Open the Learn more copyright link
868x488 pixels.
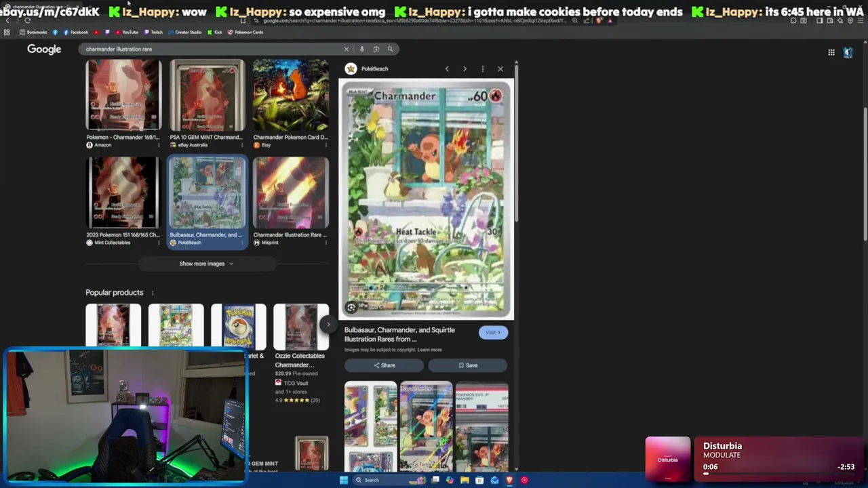430,350
